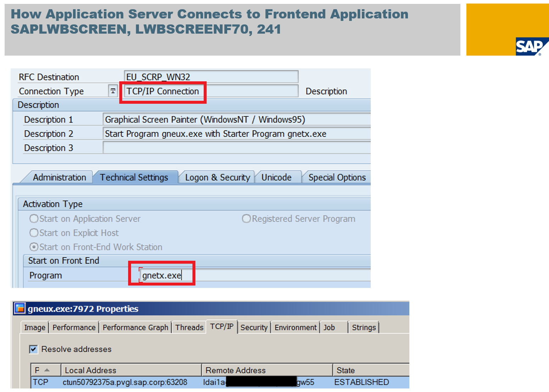
Task: Select "Start on Explicit Host" option
Action: tap(34, 233)
